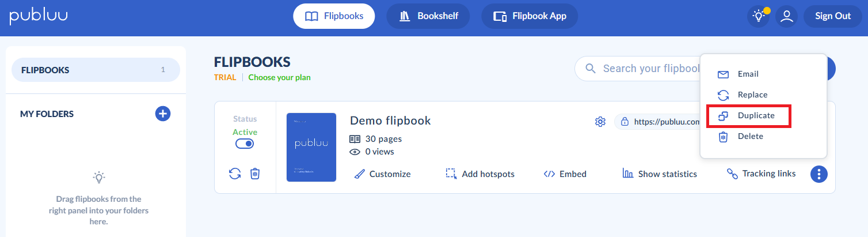
Task: Click the Sign Out button
Action: 833,16
